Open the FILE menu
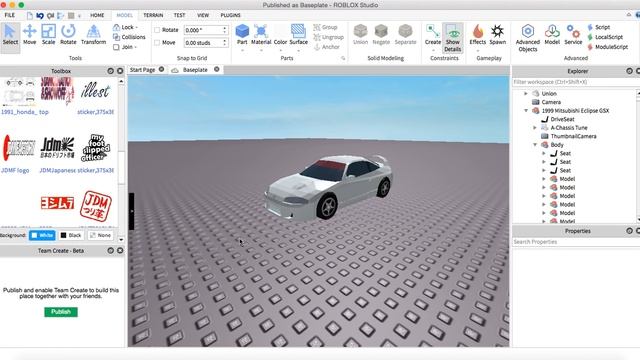Screen dimensions: 640x360 [x=10, y=15]
